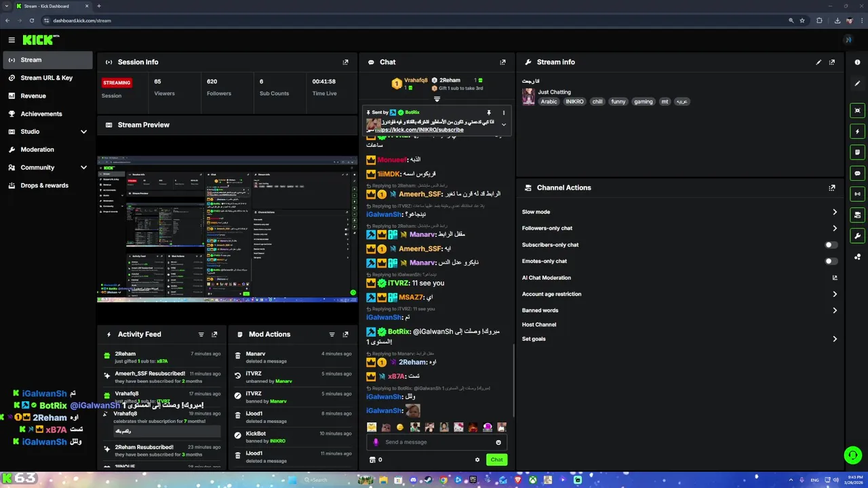Click the green support chat bubble
Viewport: 868px width, 488px height.
(852, 455)
